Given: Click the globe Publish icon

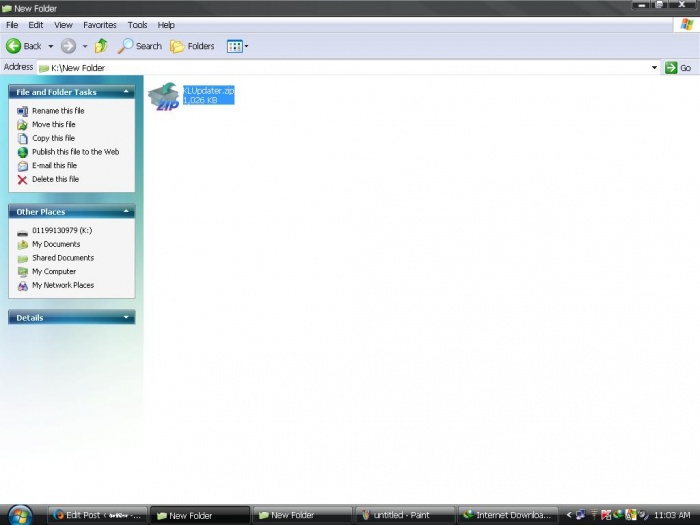Looking at the screenshot, I should [x=22, y=152].
